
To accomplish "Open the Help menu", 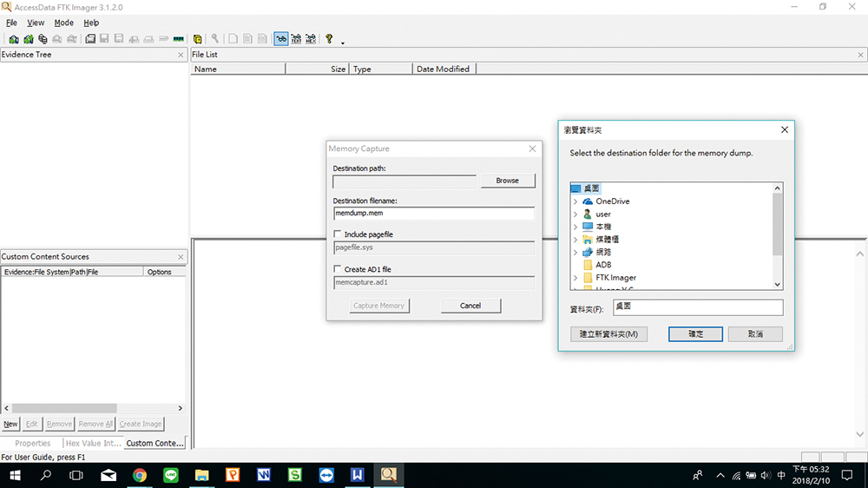I will 91,23.
